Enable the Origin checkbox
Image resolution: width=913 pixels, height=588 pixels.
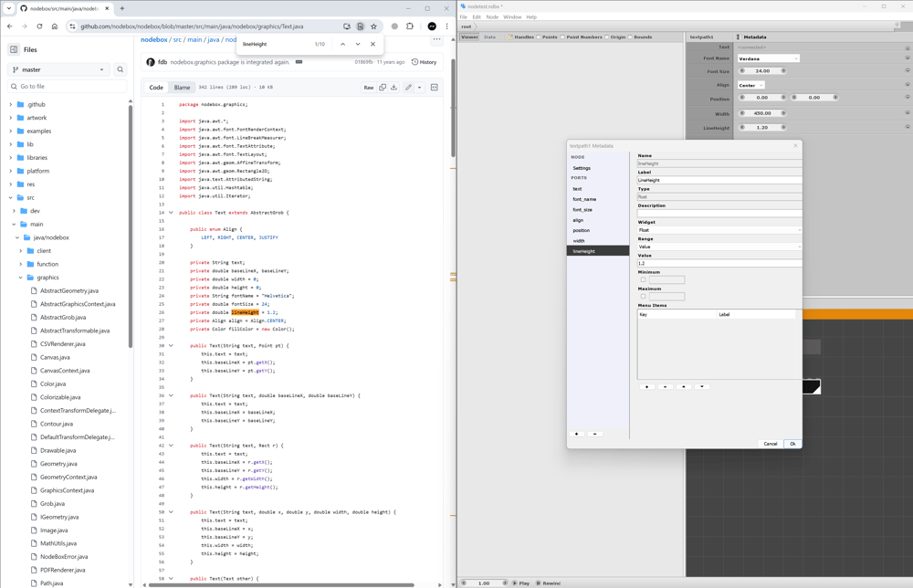[x=607, y=37]
